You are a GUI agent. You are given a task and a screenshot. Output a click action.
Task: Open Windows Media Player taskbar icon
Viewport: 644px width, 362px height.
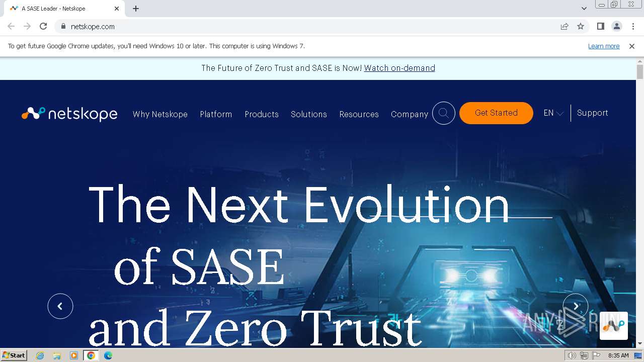pos(74,355)
